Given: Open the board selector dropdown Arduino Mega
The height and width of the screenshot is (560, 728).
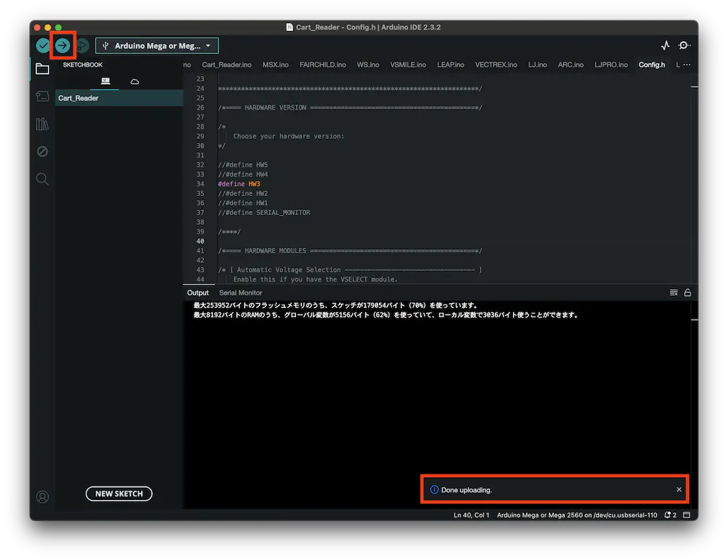Looking at the screenshot, I should tap(157, 46).
